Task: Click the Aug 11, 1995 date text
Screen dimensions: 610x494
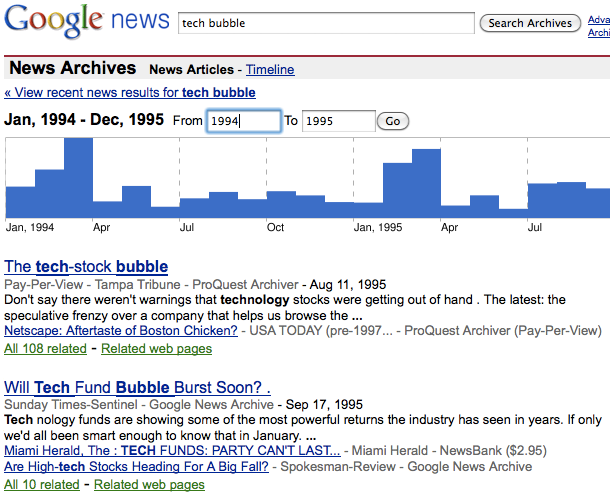Action: pyautogui.click(x=348, y=285)
